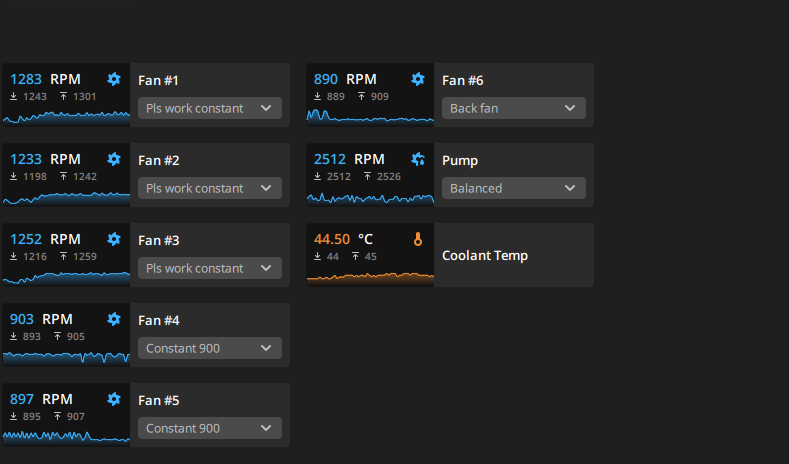The image size is (789, 464).
Task: Click the Fan #2 fan gear icon
Action: [x=114, y=159]
